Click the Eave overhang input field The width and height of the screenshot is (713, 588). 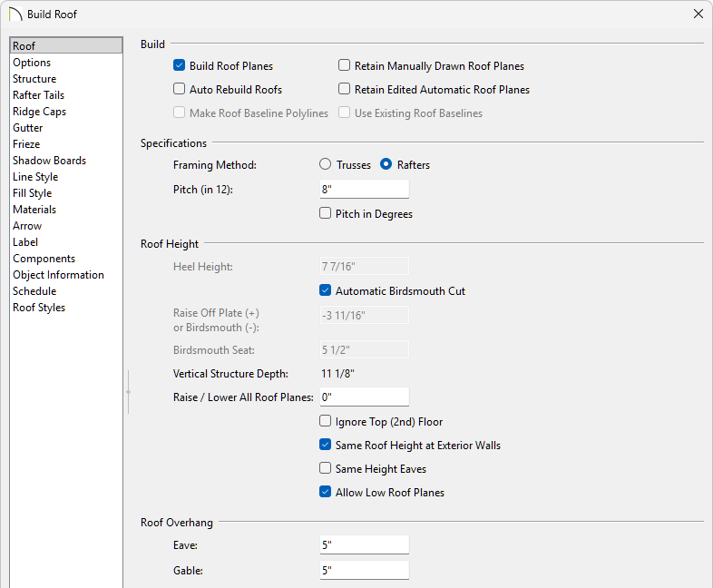[363, 545]
